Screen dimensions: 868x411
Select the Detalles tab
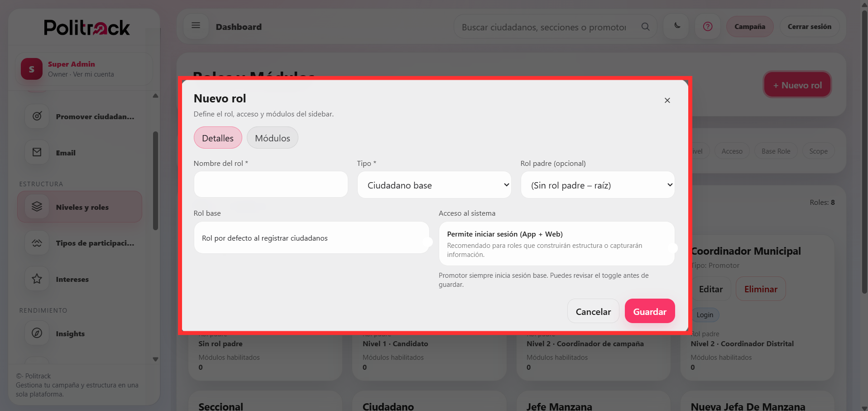(x=217, y=137)
